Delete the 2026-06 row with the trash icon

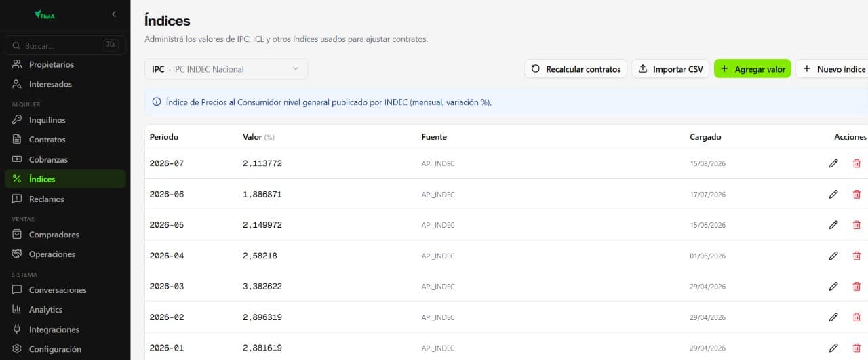(x=856, y=194)
